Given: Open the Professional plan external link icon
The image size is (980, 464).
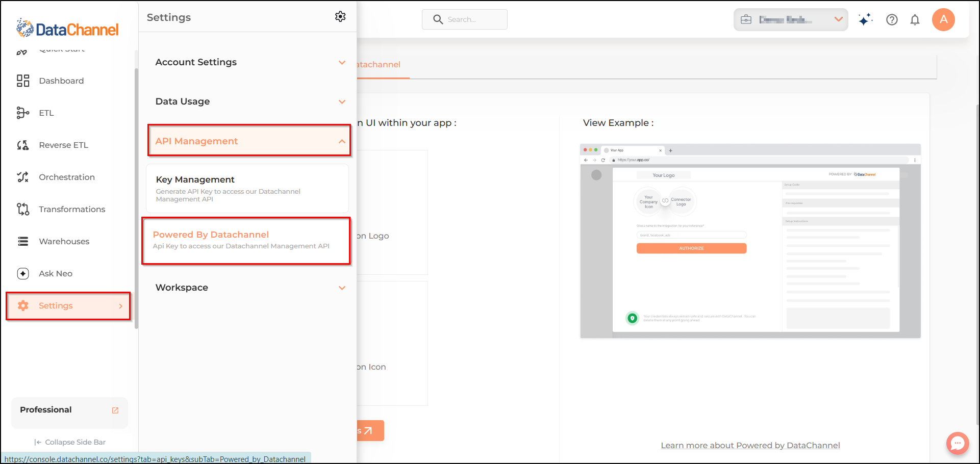Looking at the screenshot, I should (x=115, y=410).
